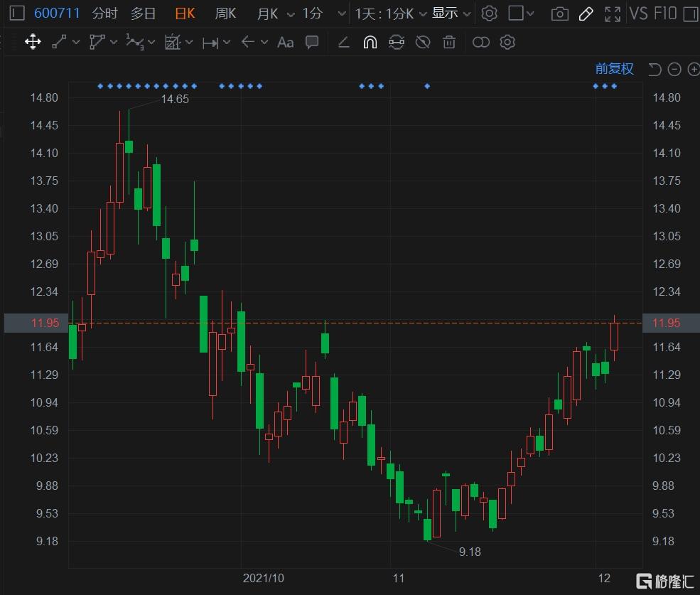Select the 月K monthly candlestick tab
This screenshot has width=700, height=595.
click(x=267, y=14)
